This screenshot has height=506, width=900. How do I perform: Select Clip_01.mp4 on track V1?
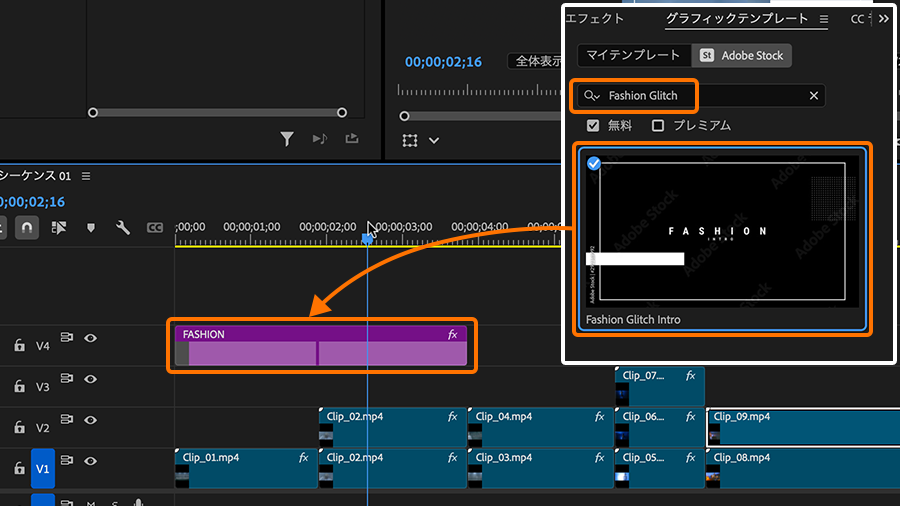246,469
